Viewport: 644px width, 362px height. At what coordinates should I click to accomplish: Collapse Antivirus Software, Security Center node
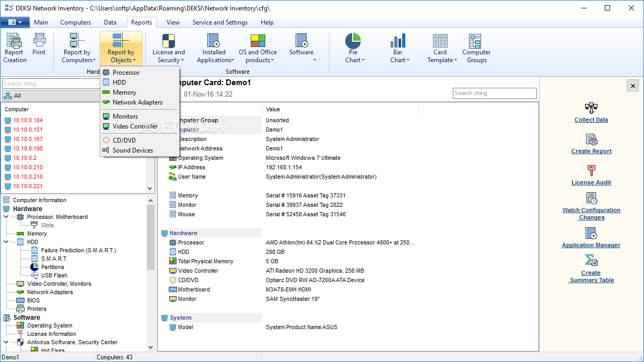pos(6,342)
